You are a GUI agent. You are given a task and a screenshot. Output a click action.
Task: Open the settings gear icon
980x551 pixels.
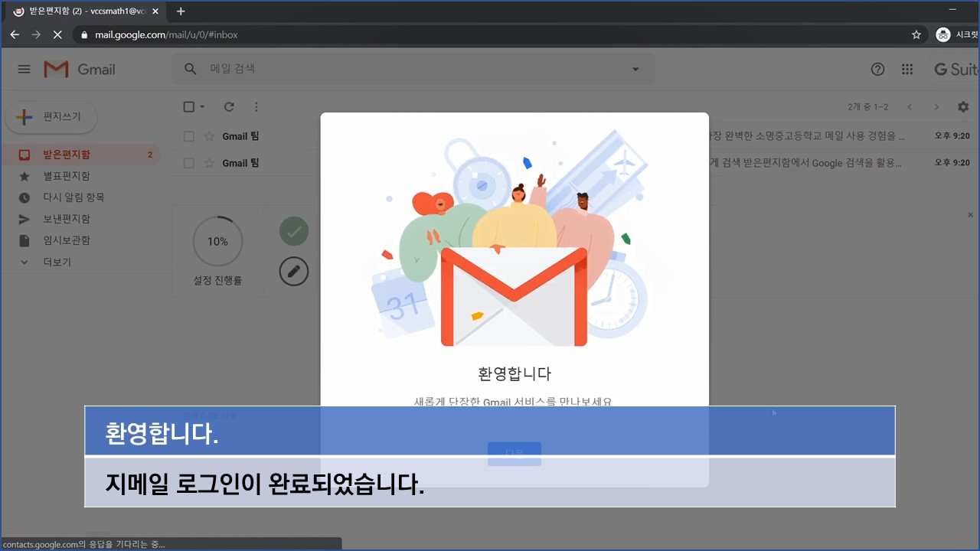point(963,107)
